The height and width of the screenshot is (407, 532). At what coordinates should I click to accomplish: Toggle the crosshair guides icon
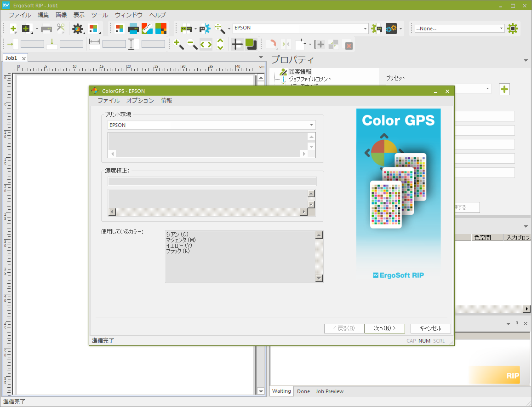coord(237,44)
